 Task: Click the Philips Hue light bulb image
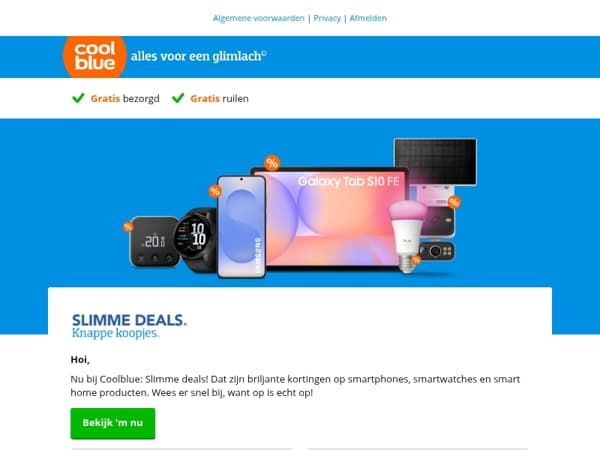(408, 236)
